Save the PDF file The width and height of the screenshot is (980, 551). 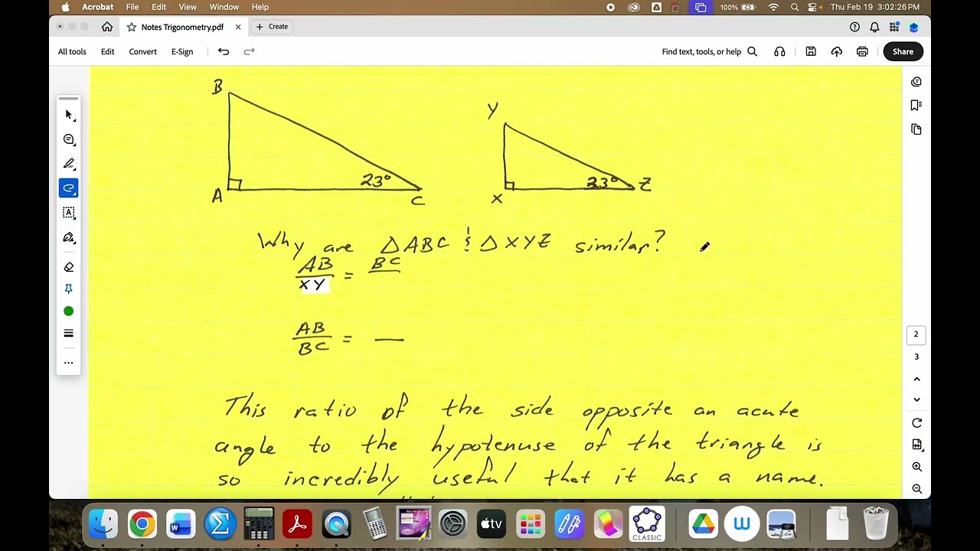pyautogui.click(x=811, y=51)
